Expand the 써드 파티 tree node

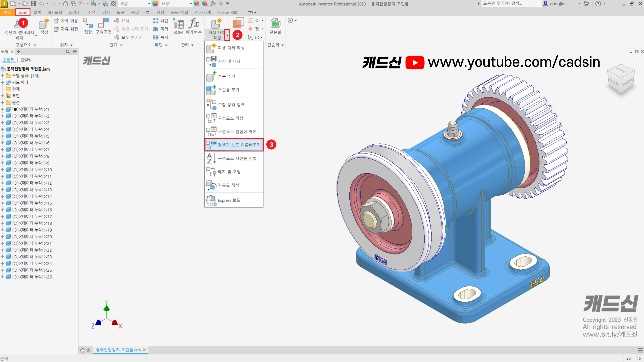click(x=3, y=82)
